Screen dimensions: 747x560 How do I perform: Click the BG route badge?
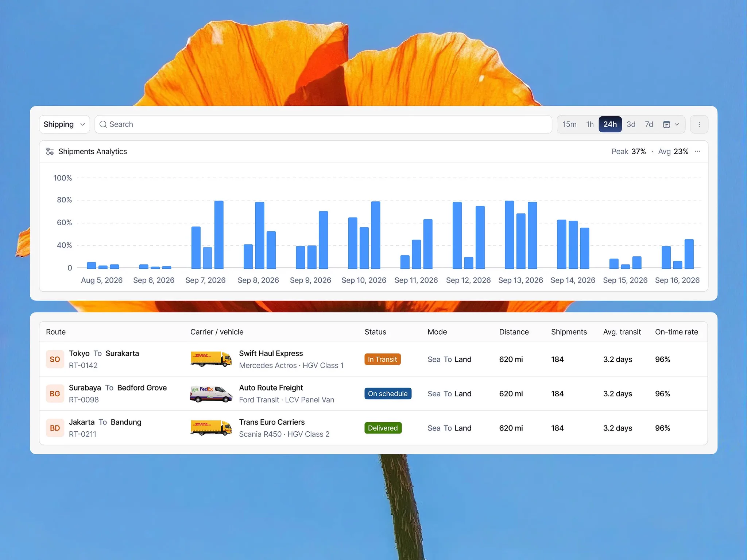55,394
